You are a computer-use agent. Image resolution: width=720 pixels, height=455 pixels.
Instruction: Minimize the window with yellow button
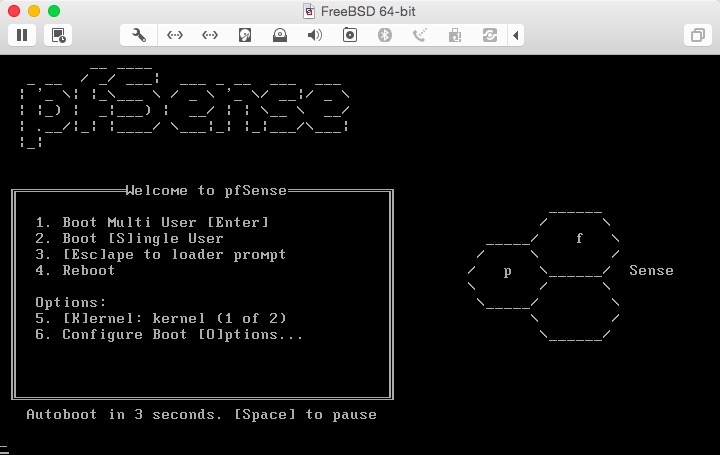34,11
